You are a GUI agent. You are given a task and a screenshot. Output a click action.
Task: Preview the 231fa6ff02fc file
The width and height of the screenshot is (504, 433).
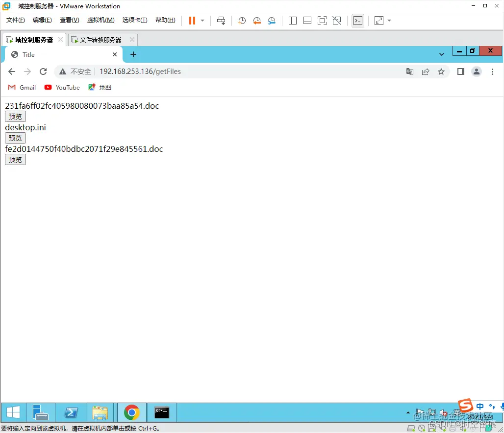(x=15, y=116)
